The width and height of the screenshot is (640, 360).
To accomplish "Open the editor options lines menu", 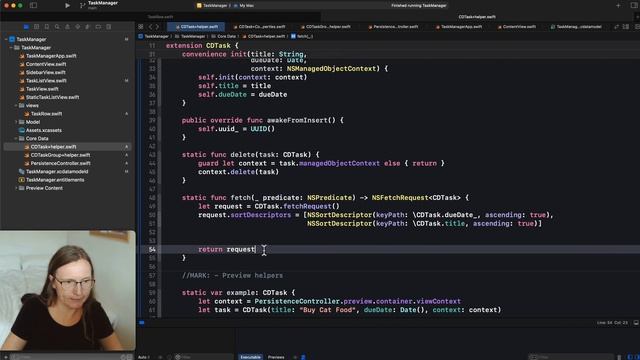I will click(626, 27).
